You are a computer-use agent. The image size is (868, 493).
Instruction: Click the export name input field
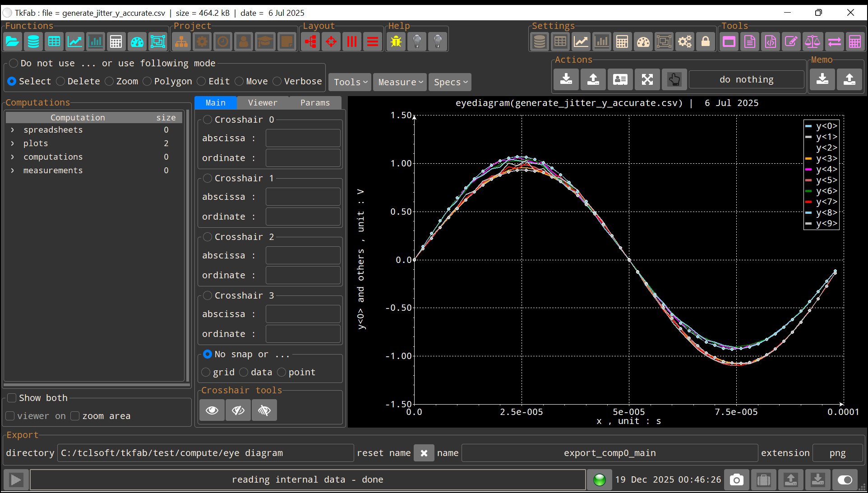(x=609, y=453)
